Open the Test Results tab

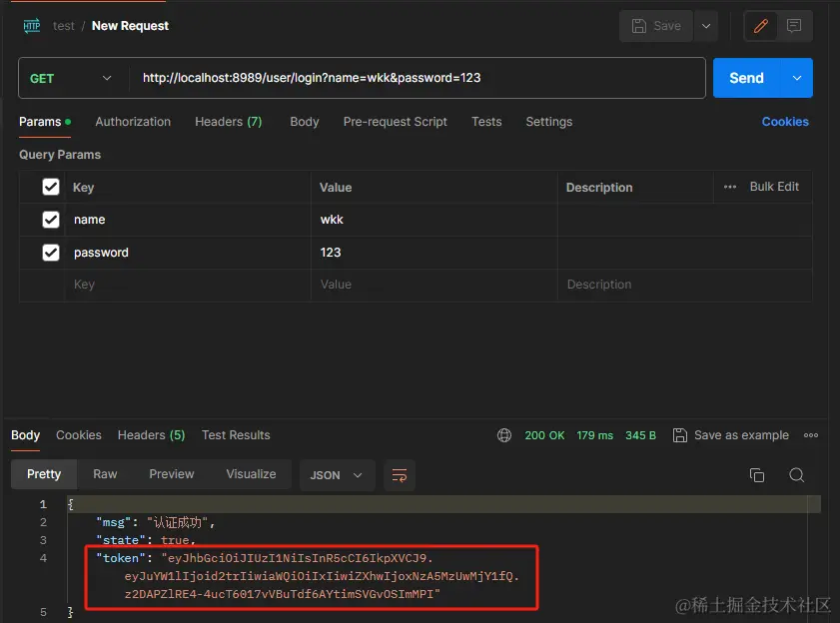tap(236, 435)
